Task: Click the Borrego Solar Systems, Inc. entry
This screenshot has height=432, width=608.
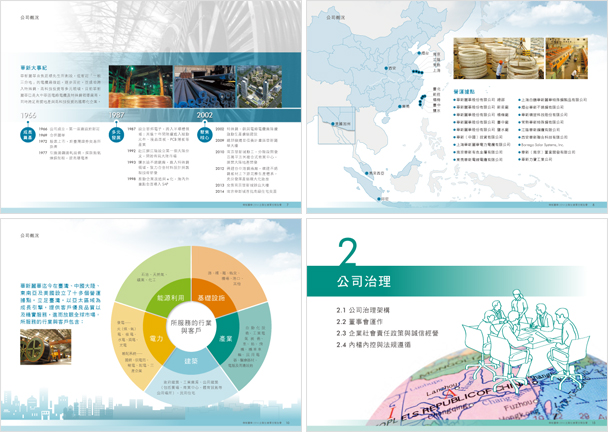Action: pos(542,145)
